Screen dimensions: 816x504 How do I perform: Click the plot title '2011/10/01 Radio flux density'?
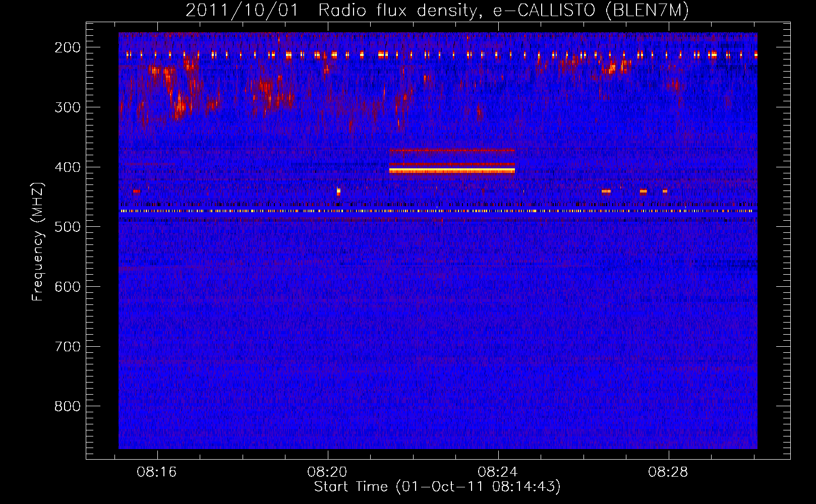[331, 11]
